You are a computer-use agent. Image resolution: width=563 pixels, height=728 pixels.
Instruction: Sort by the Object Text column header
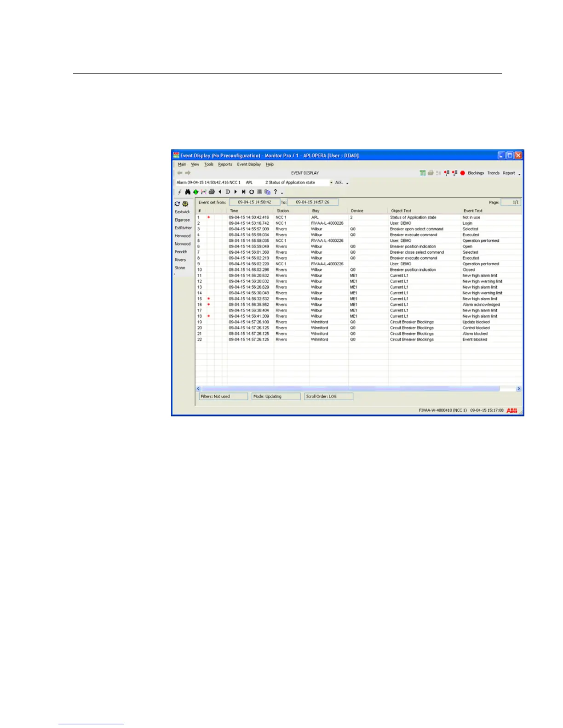pos(425,211)
